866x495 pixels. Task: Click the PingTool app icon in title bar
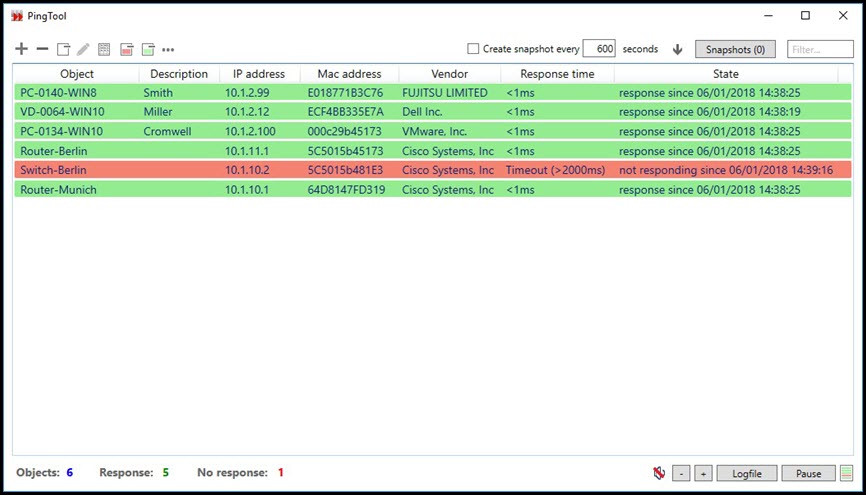pyautogui.click(x=17, y=16)
